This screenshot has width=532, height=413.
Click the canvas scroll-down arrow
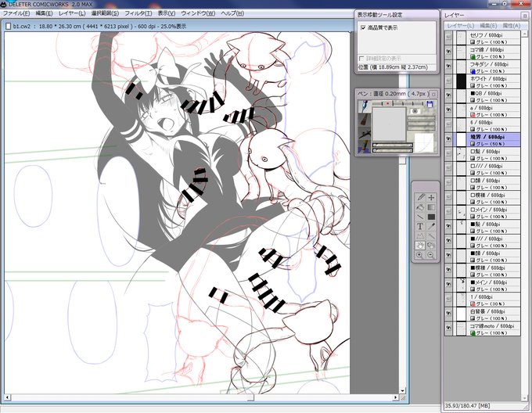[x=402, y=390]
